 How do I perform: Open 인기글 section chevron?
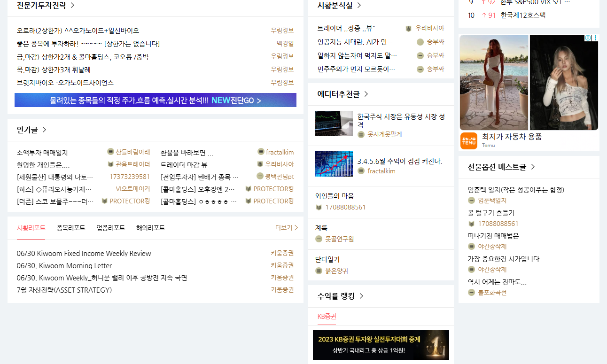[44, 130]
